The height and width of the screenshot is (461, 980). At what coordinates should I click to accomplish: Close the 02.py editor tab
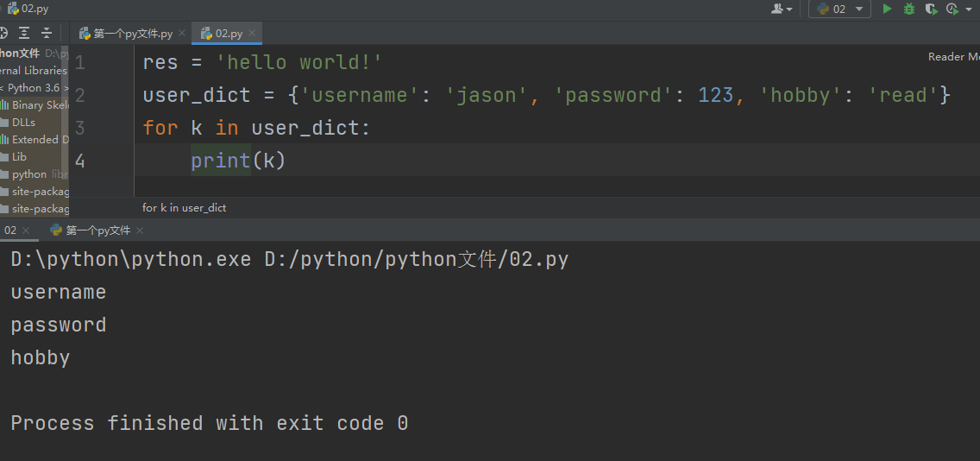click(253, 34)
